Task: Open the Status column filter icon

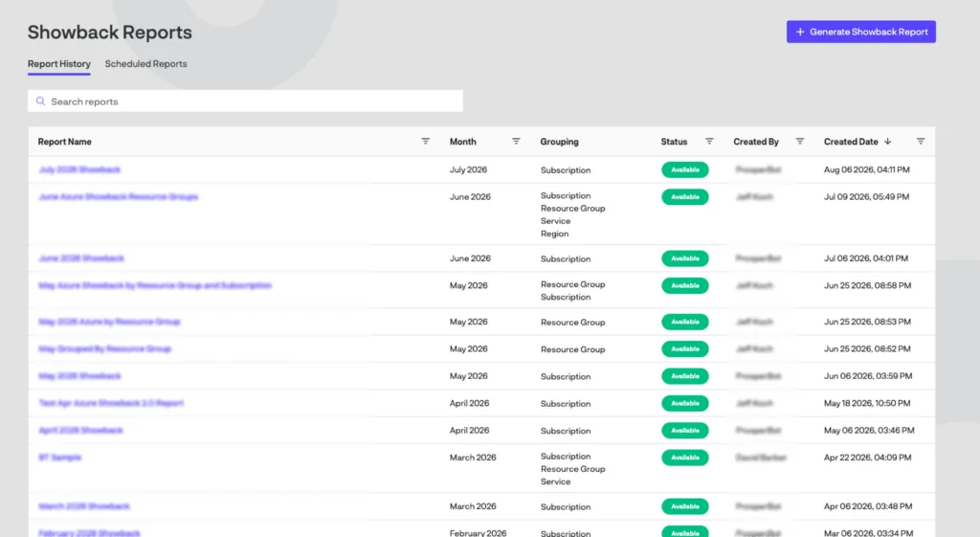Action: click(709, 142)
